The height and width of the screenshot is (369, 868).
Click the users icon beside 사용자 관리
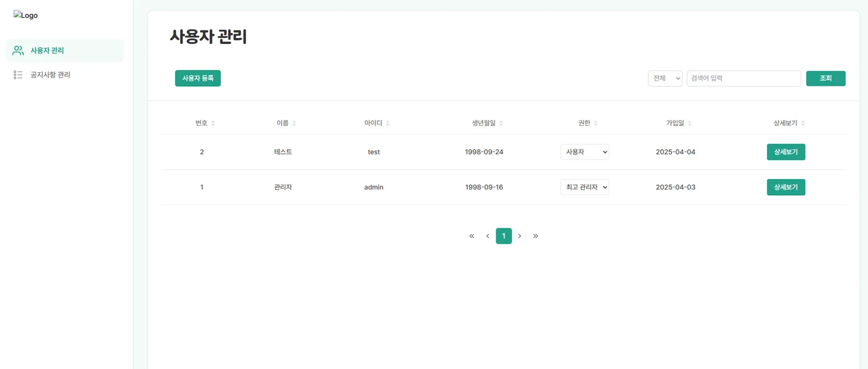(x=18, y=50)
